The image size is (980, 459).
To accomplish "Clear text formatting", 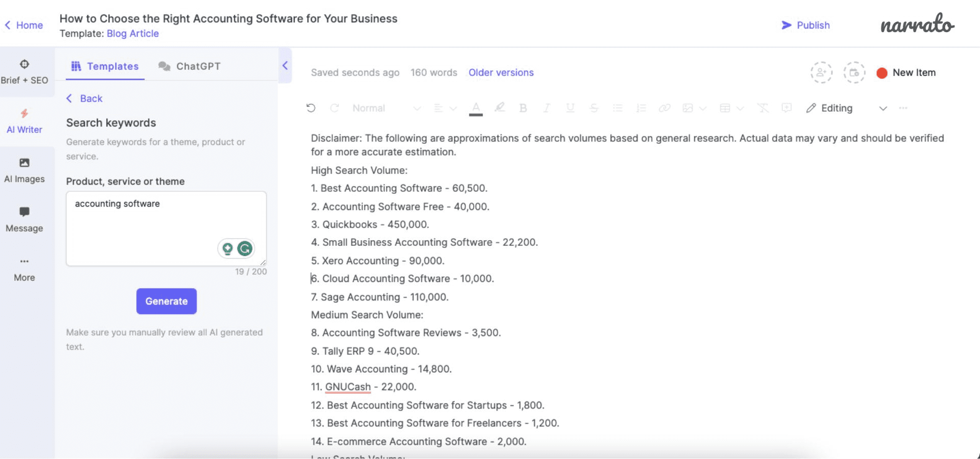I will pyautogui.click(x=763, y=108).
